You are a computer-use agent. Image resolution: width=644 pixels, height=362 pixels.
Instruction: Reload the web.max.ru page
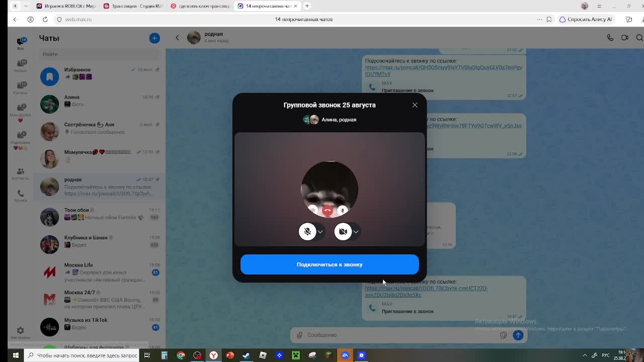pos(45,19)
